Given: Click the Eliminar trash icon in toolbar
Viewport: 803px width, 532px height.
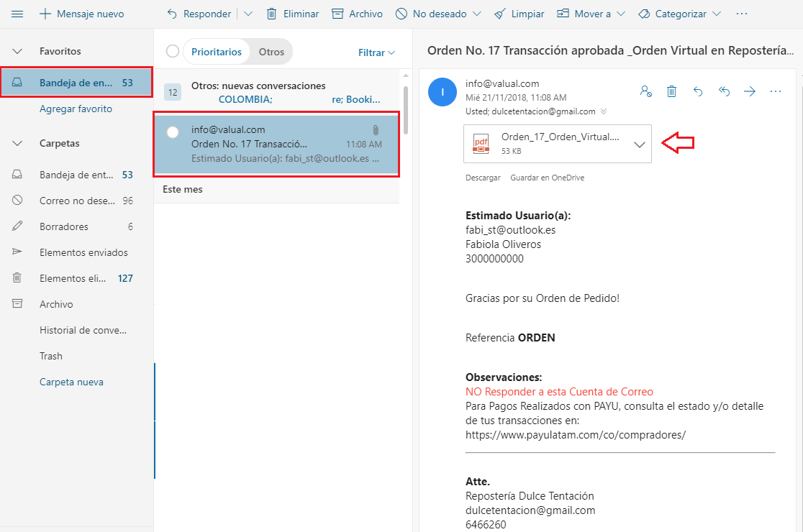Looking at the screenshot, I should pyautogui.click(x=271, y=14).
